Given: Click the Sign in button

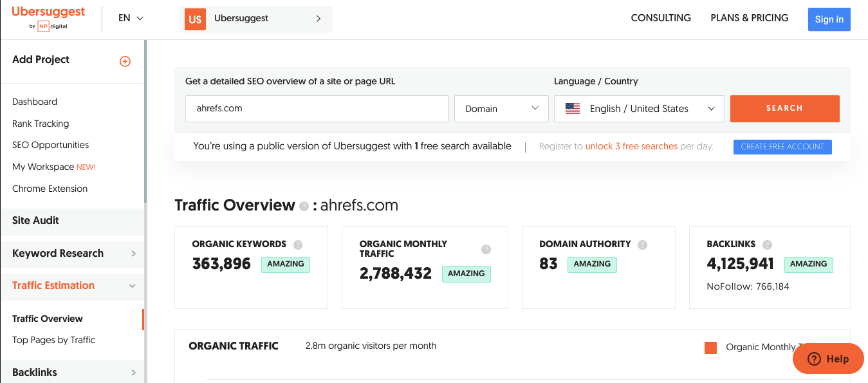Looking at the screenshot, I should coord(829,19).
